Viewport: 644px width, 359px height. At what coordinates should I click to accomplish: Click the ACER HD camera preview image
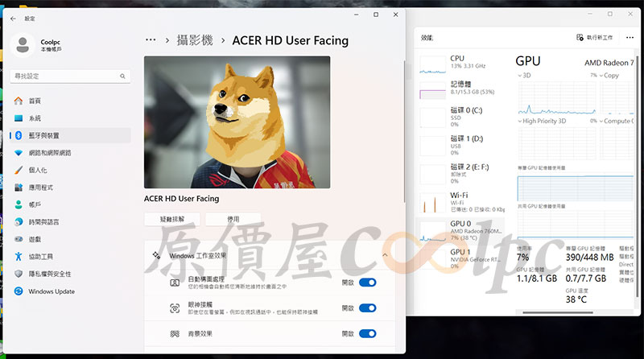pos(237,122)
